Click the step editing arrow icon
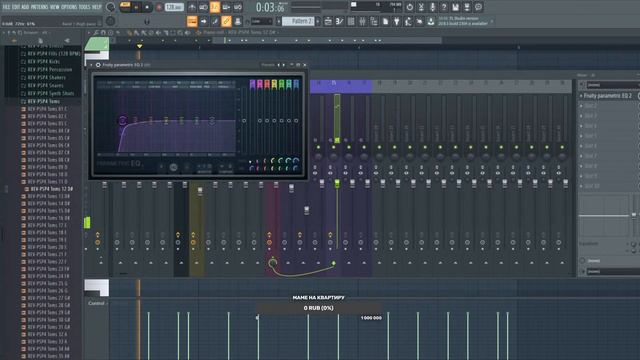The height and width of the screenshot is (360, 640). (203, 21)
